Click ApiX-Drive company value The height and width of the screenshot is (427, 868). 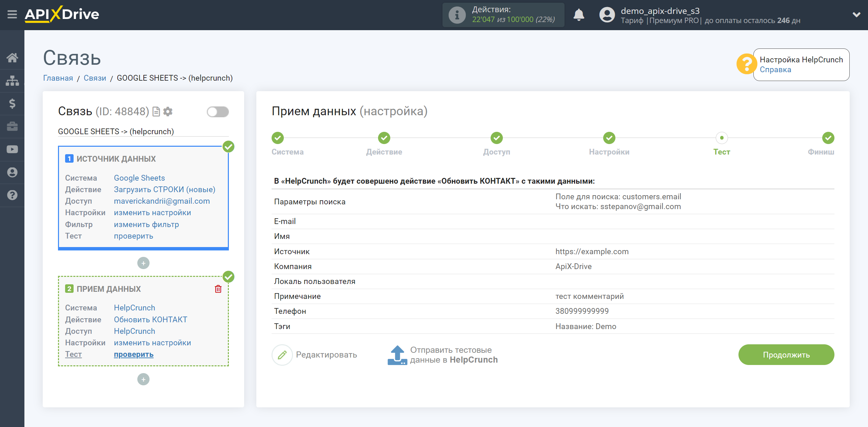[573, 266]
